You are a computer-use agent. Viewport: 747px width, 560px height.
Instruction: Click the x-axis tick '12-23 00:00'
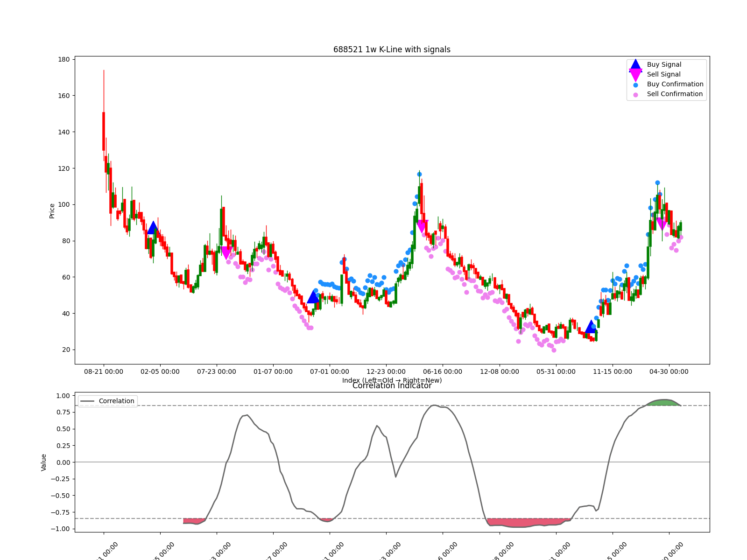coord(386,372)
